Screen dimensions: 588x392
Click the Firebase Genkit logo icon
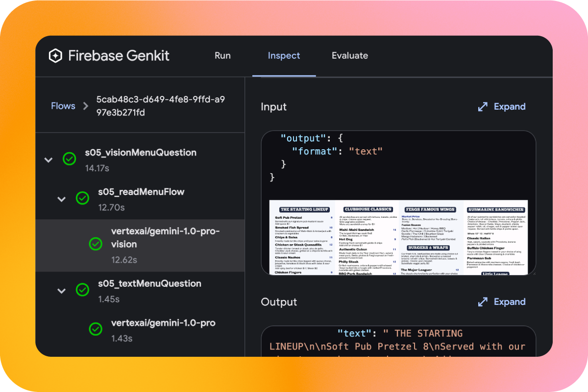pos(55,56)
